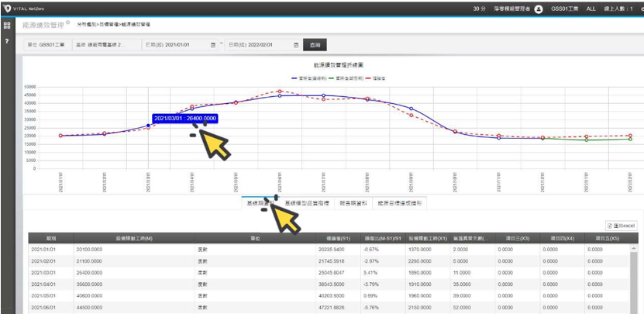Expand the 基線 baseline selection dropdown
This screenshot has height=314, width=644.
coord(107,45)
